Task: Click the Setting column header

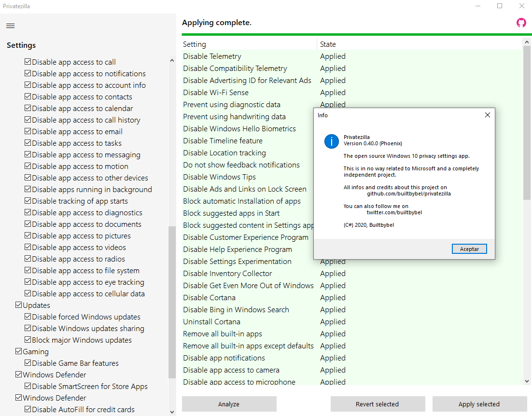Action: pos(250,44)
